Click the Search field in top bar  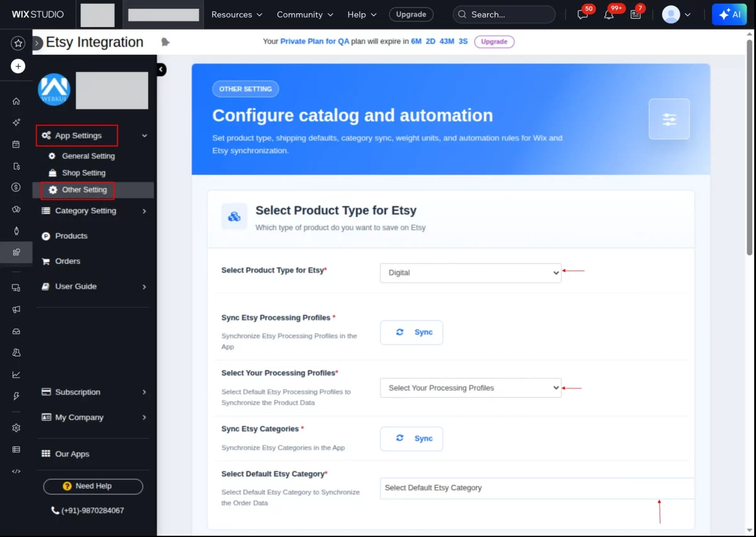click(504, 14)
